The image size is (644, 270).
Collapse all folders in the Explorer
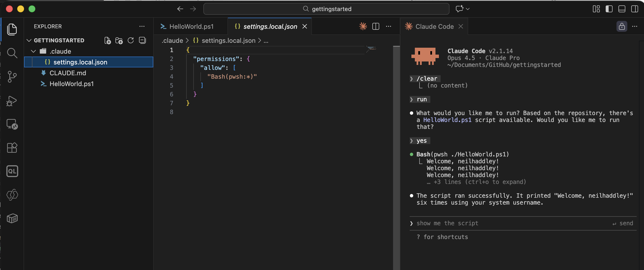pos(142,40)
